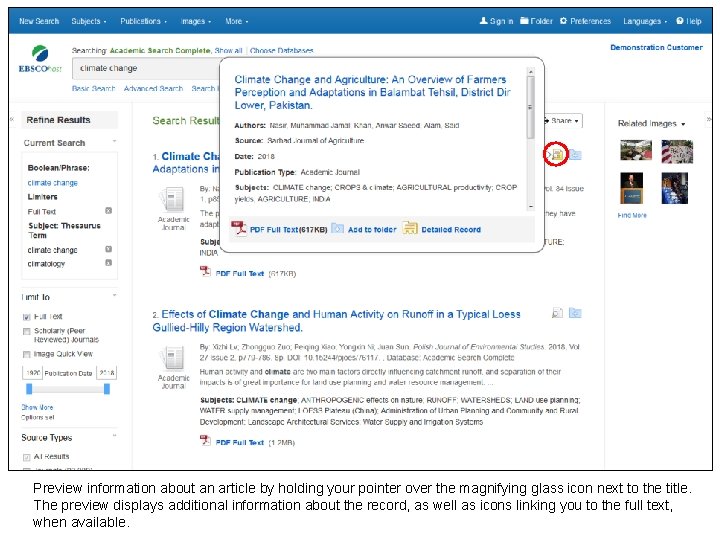Collapse the left Refine Results panel arrow
The width and height of the screenshot is (720, 540).
(x=12, y=119)
